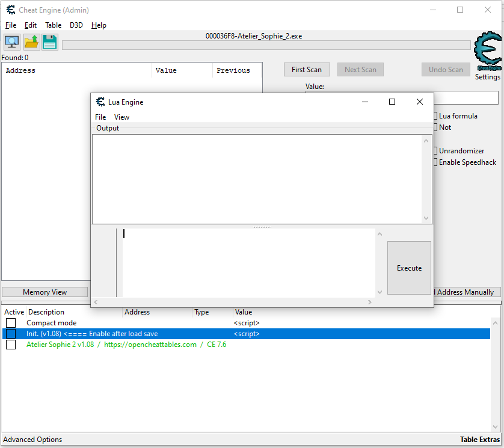Click the Value column header in results list

182,71
